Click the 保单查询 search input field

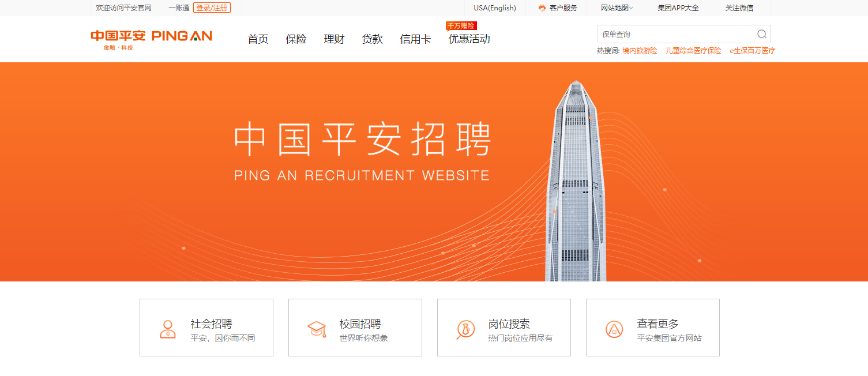[x=678, y=34]
